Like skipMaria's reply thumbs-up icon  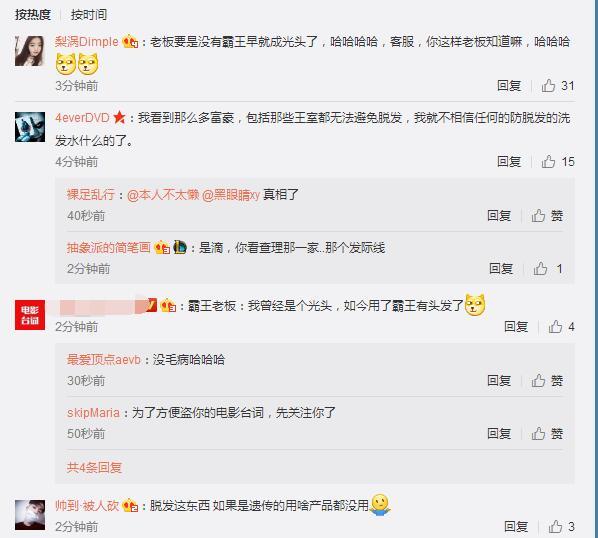538,433
